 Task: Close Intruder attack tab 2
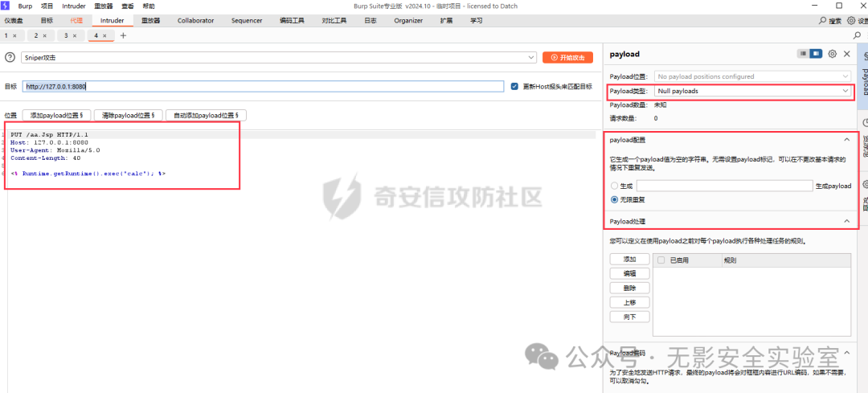coord(44,35)
